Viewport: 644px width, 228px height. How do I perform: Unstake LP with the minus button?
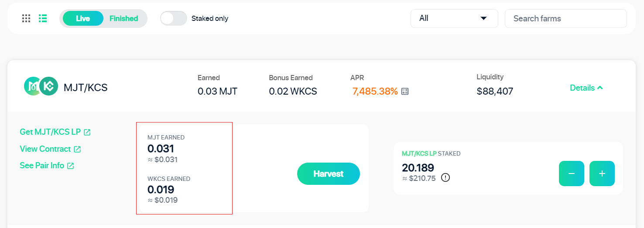pyautogui.click(x=572, y=174)
